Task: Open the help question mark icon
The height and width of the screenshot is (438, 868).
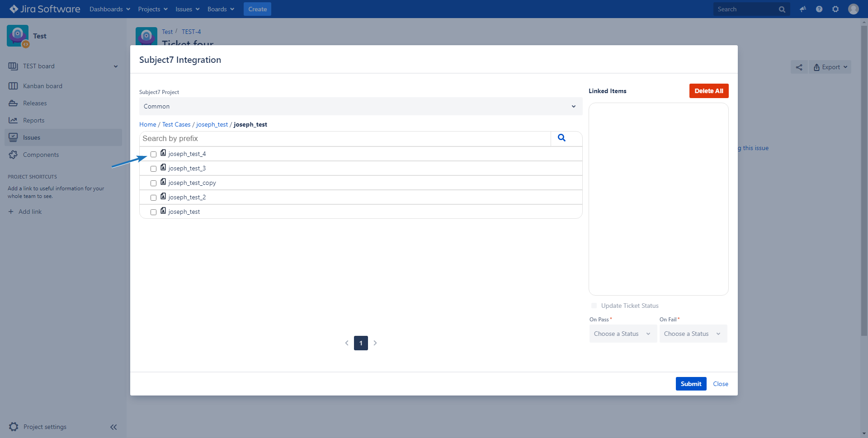Action: (x=819, y=9)
